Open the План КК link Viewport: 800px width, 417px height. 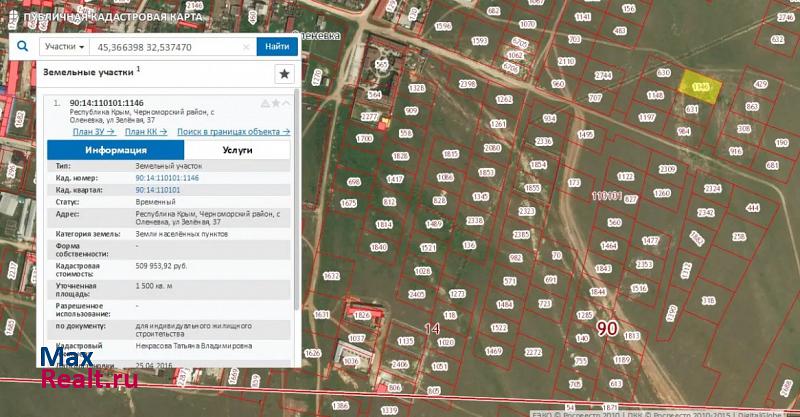[x=146, y=131]
